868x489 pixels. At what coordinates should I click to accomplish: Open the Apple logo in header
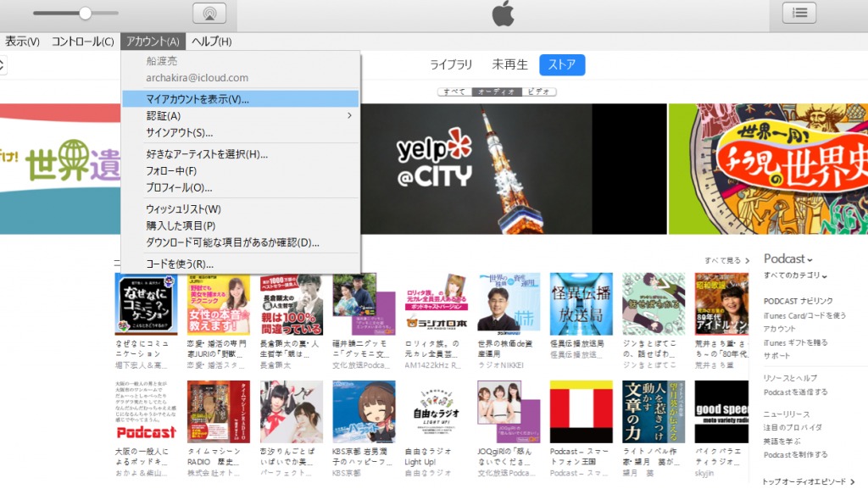[x=503, y=14]
